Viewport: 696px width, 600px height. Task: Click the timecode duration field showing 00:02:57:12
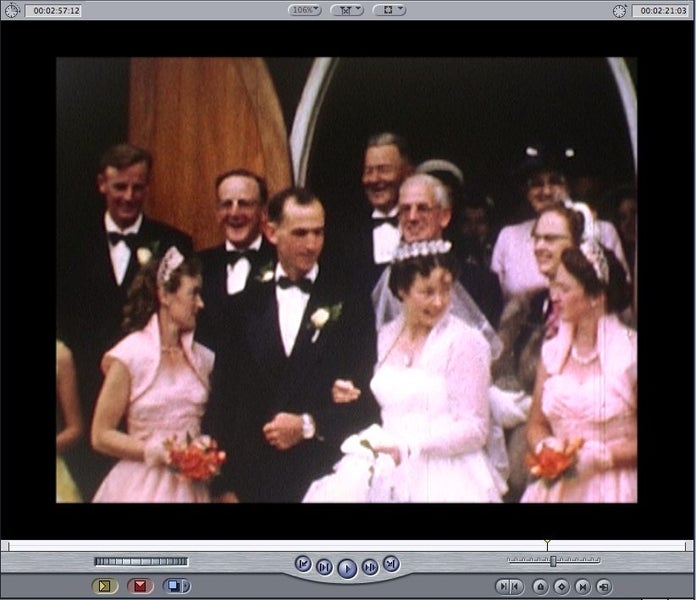click(x=54, y=11)
